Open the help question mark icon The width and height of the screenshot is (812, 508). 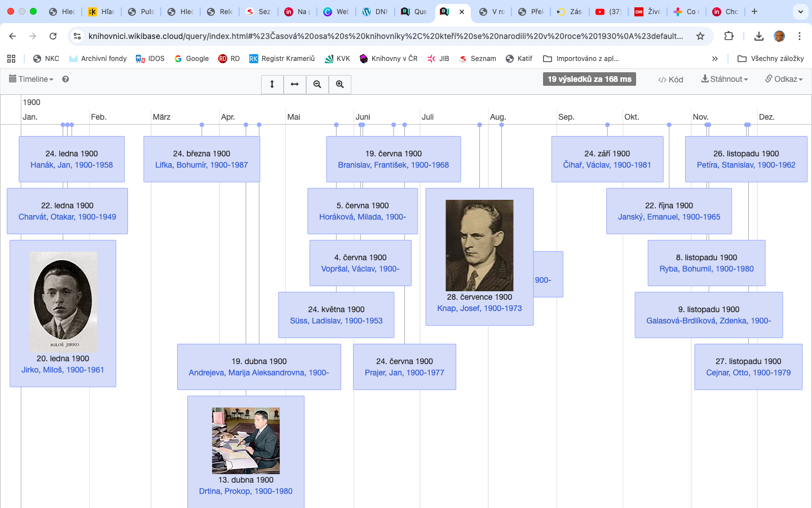[x=65, y=79]
